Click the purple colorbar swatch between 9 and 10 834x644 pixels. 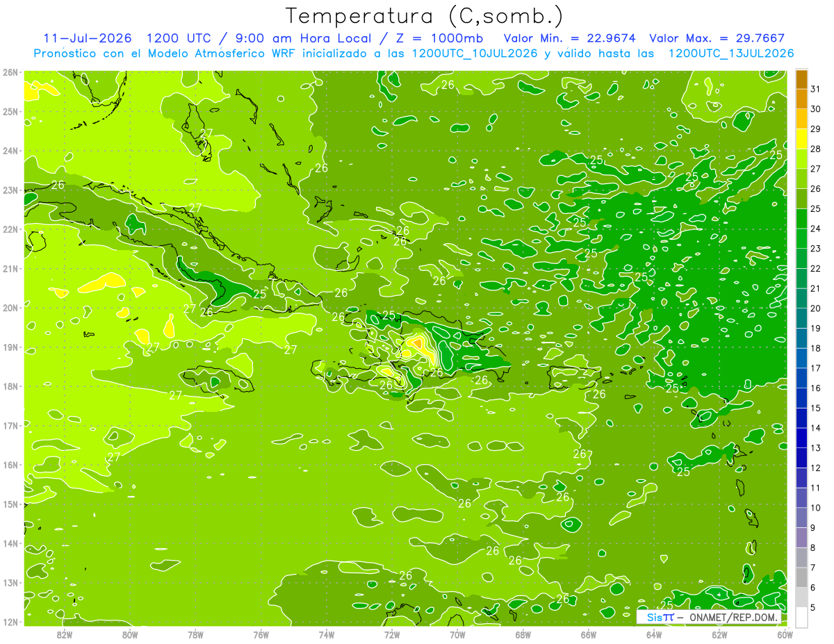coord(801,518)
